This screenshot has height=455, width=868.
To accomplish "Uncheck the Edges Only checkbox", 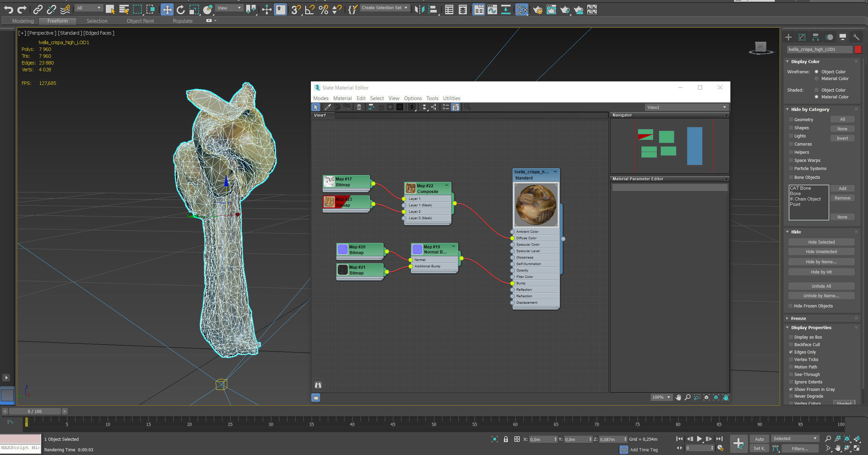I will coord(791,352).
